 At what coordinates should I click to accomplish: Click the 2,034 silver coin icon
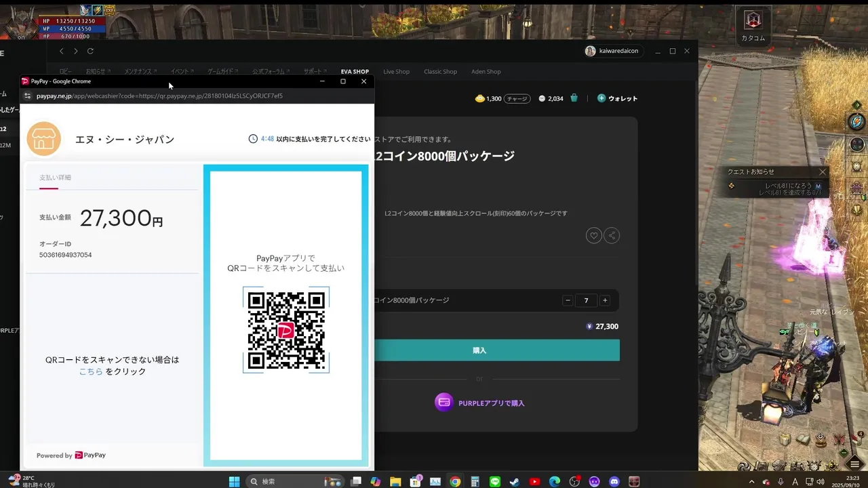542,98
